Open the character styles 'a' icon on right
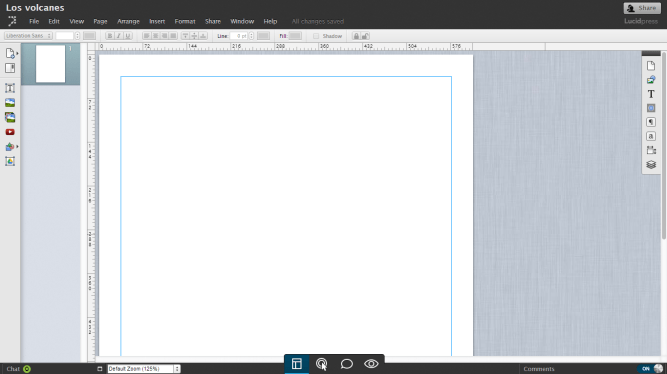The width and height of the screenshot is (667, 374). [x=651, y=136]
